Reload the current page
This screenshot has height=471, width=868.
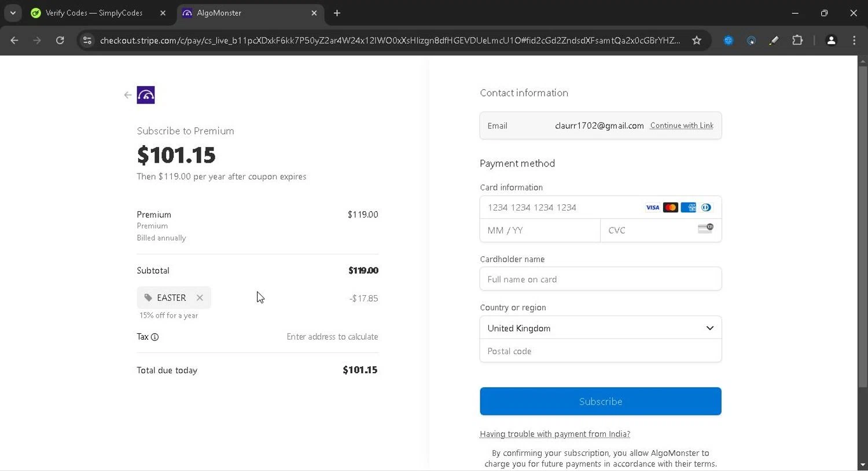60,41
